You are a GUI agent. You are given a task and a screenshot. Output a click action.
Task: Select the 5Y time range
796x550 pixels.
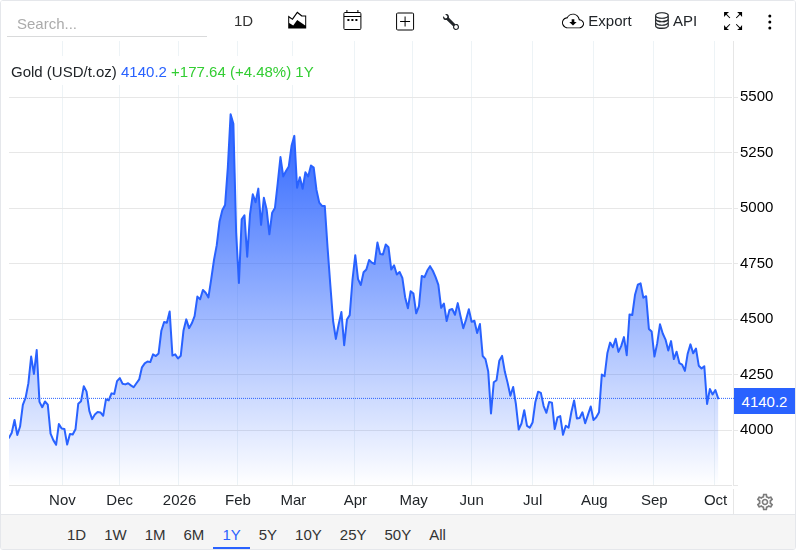click(x=268, y=535)
